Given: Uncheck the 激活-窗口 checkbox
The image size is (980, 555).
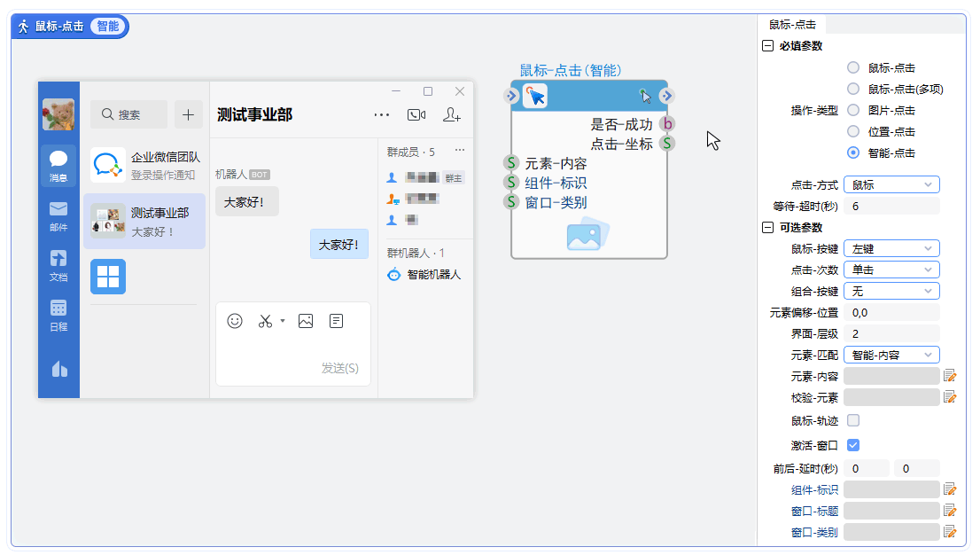Looking at the screenshot, I should [x=853, y=445].
